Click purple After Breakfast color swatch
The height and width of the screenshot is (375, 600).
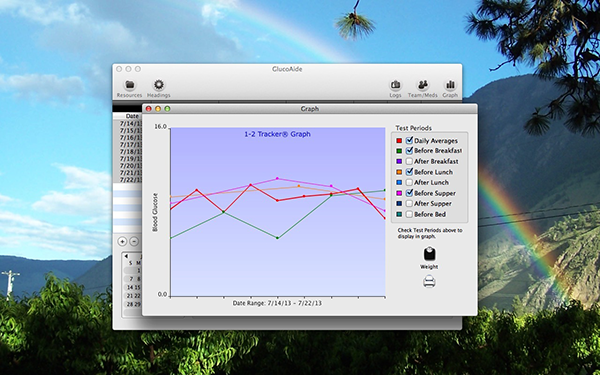[399, 161]
